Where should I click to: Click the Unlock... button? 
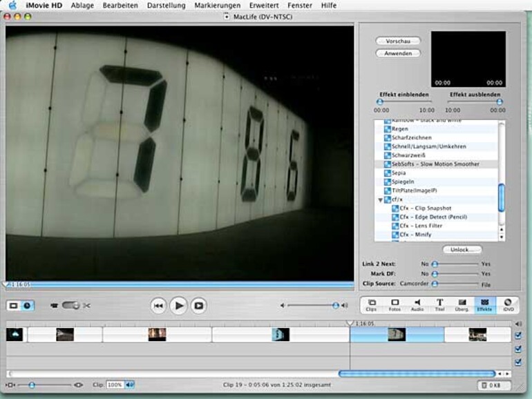[x=462, y=249]
